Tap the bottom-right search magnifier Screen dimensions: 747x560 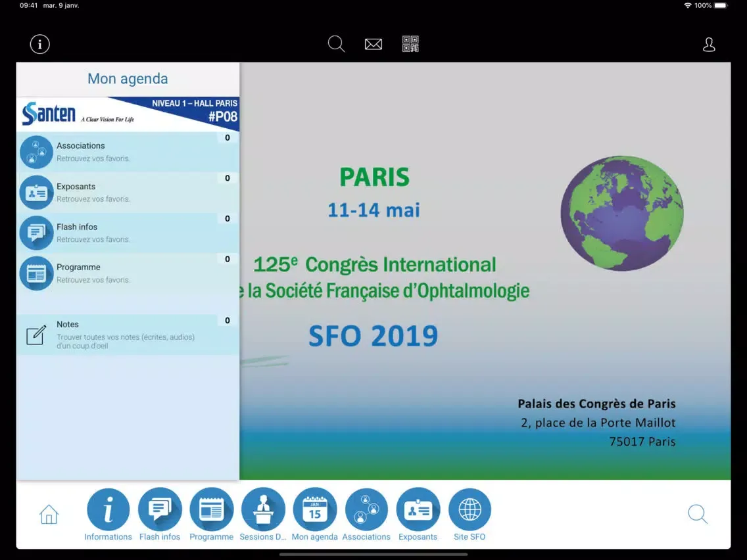point(698,514)
